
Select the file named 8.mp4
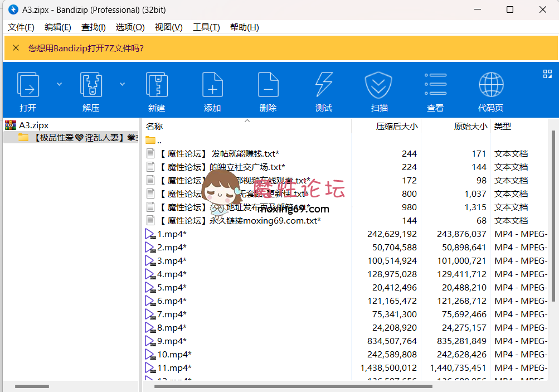tap(172, 327)
